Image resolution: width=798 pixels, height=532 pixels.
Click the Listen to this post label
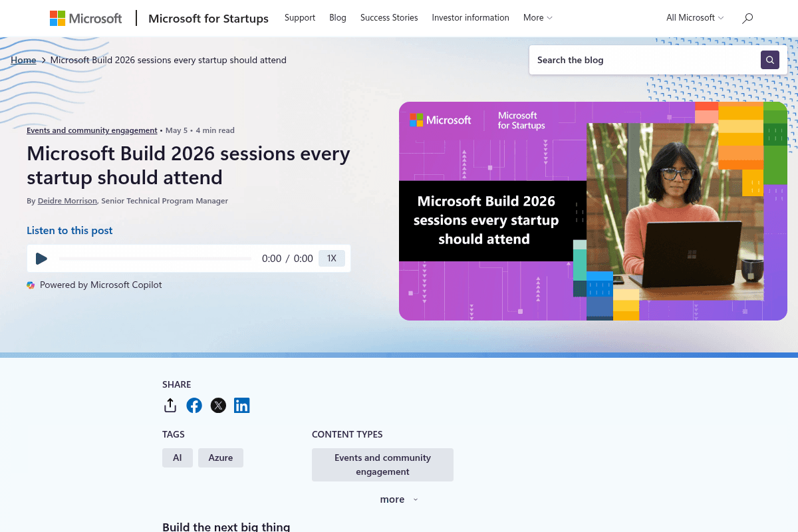(x=70, y=230)
